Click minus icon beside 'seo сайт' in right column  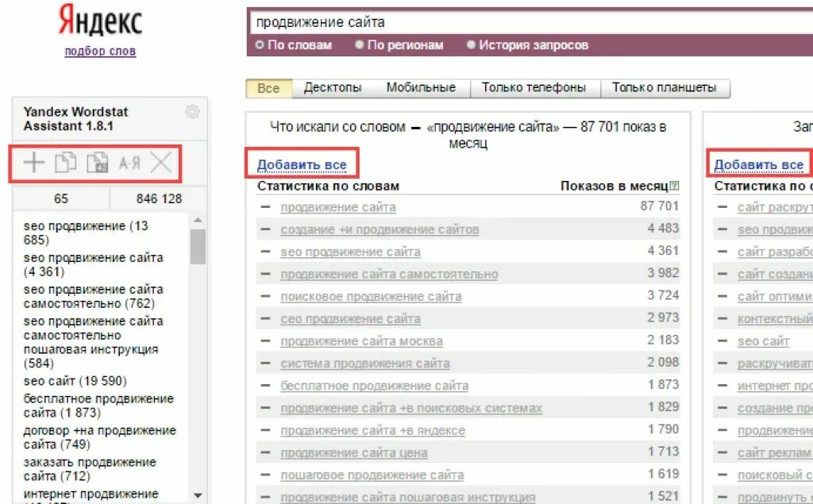point(722,340)
